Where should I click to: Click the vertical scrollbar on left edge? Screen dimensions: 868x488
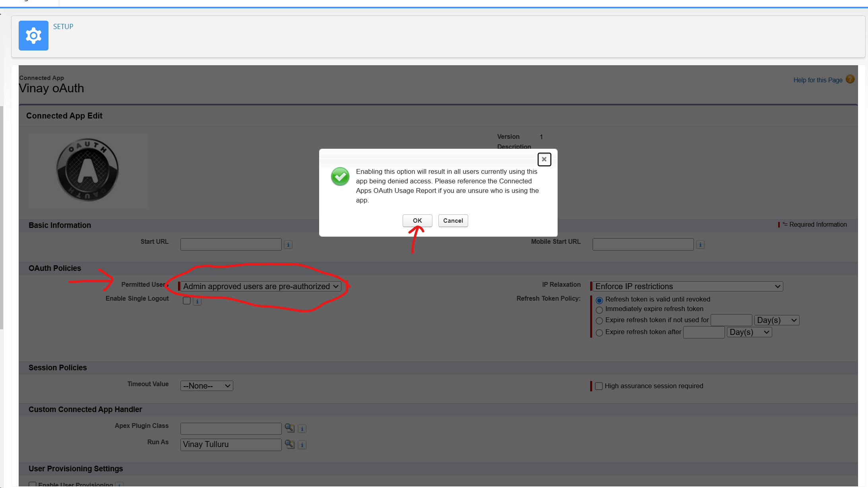click(2, 218)
